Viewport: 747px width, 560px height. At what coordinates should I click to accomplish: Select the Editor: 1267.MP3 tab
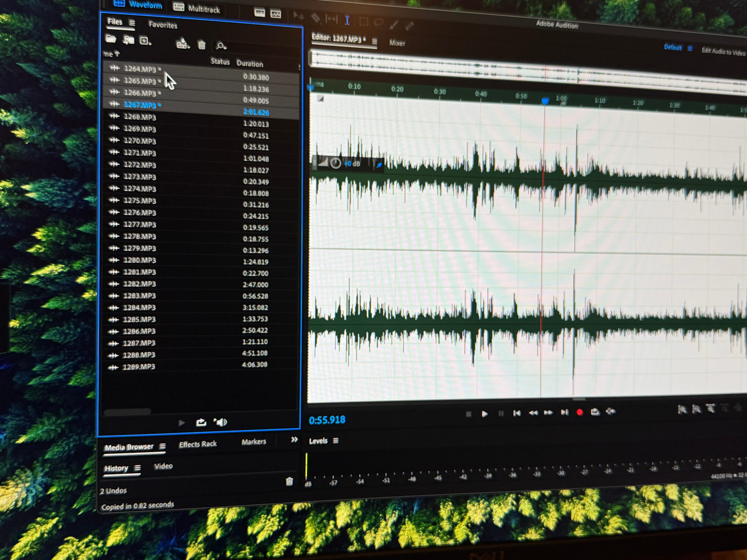pyautogui.click(x=339, y=38)
